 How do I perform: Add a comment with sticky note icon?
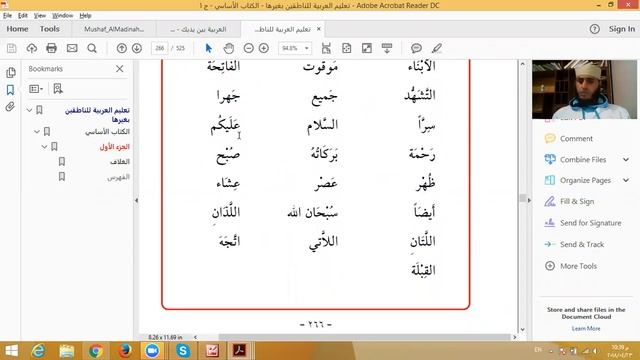point(416,48)
